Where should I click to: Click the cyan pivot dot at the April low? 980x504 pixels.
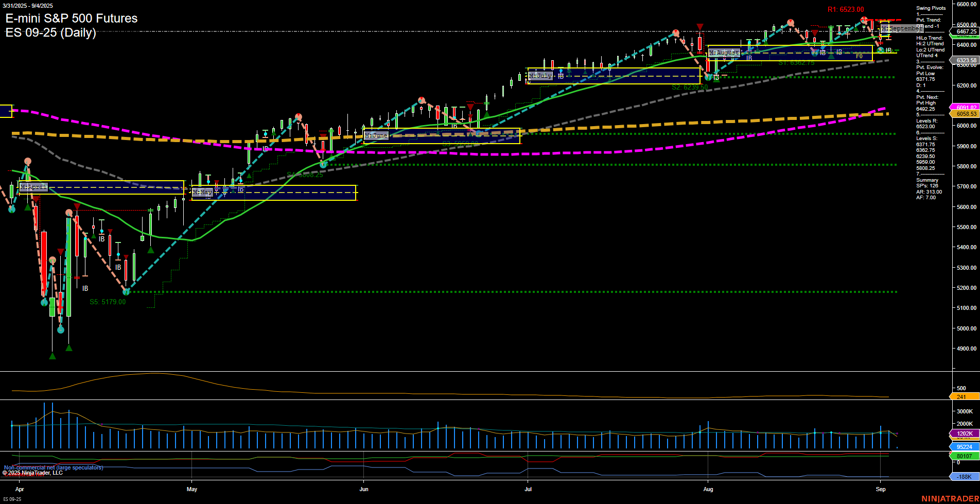click(61, 330)
